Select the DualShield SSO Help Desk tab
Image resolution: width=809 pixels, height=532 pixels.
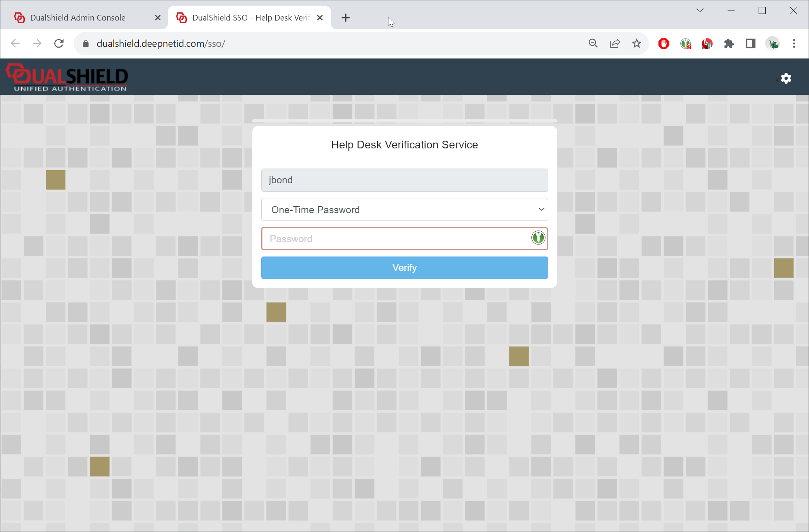pos(248,18)
